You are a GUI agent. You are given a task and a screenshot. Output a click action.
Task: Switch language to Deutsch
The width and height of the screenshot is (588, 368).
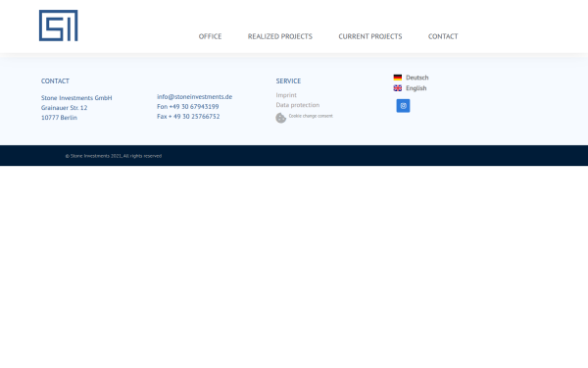tap(417, 78)
